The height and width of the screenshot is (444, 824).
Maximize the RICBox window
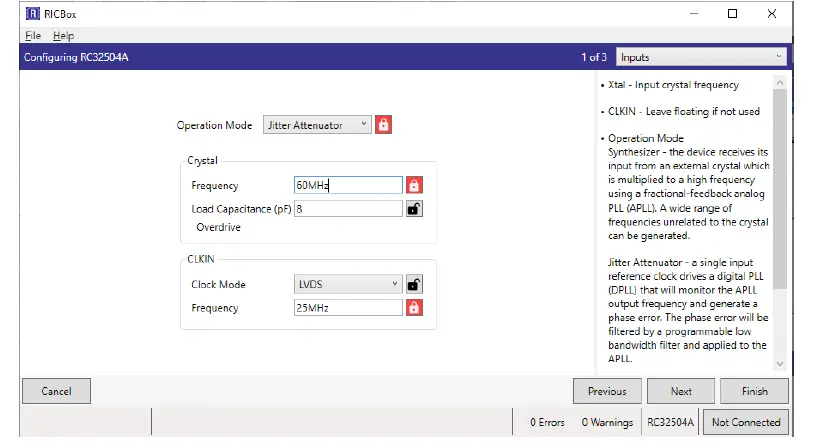tap(732, 14)
